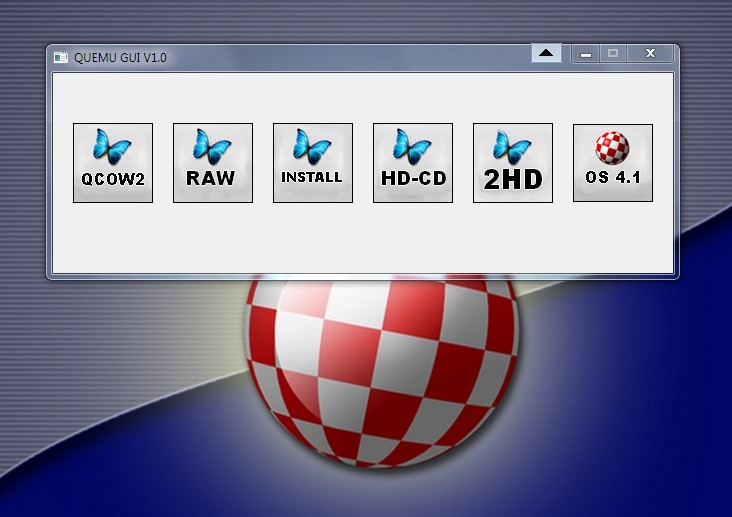Click the up-arrow triangle in title bar

tap(546, 54)
